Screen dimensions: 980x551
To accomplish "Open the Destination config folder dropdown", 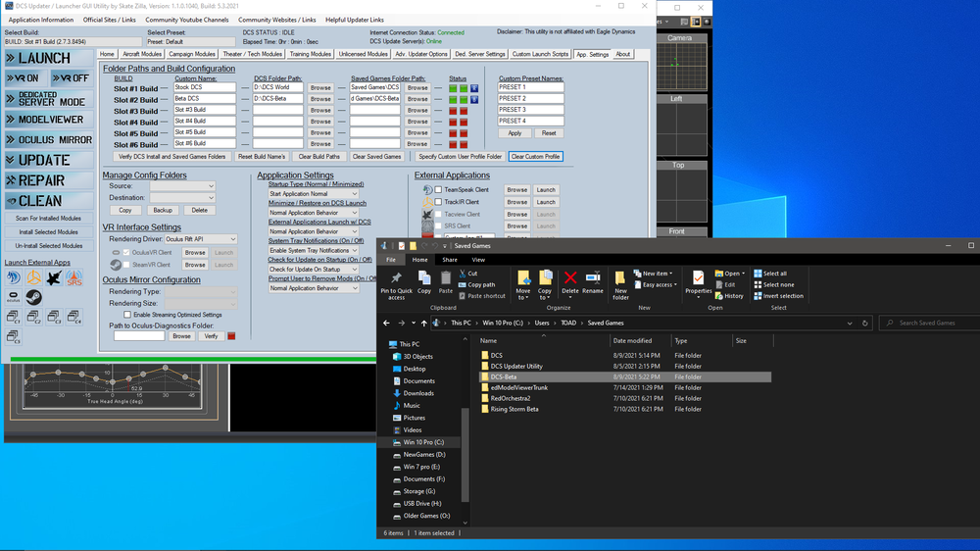I will click(x=182, y=198).
